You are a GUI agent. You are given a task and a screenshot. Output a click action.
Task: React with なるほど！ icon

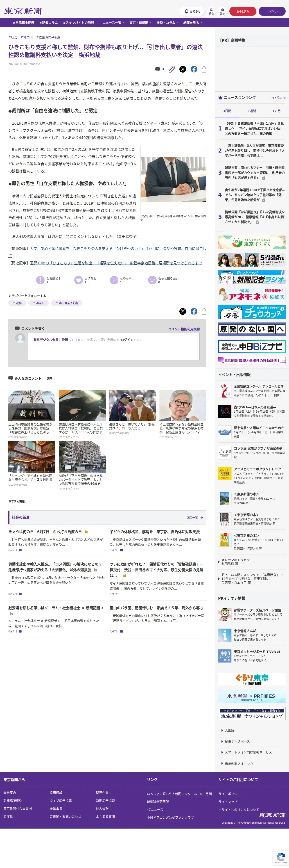point(40,280)
